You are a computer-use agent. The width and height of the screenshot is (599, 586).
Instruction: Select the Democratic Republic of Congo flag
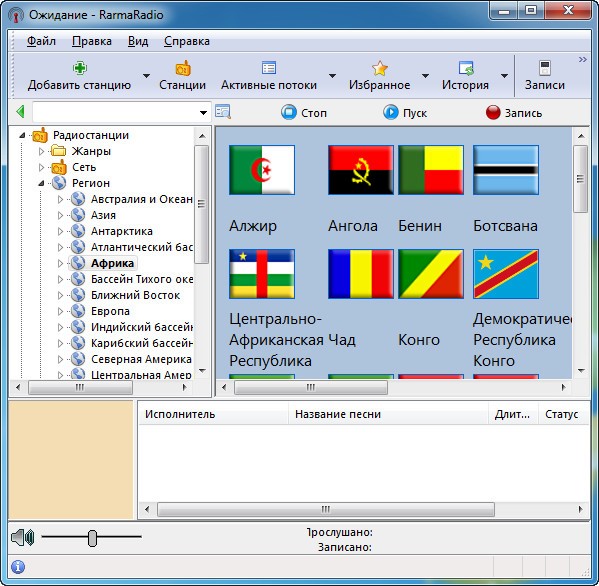tap(506, 274)
